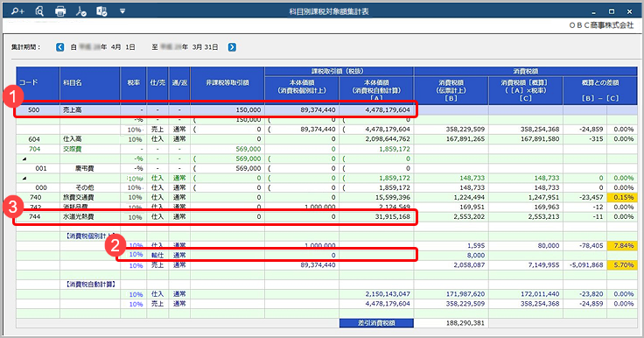This screenshot has height=338, width=644.
Task: Select value 2,150,143,047 in summary
Action: pos(388,294)
